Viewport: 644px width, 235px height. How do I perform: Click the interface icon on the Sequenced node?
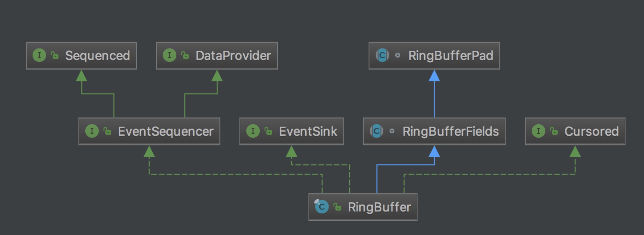tap(39, 55)
